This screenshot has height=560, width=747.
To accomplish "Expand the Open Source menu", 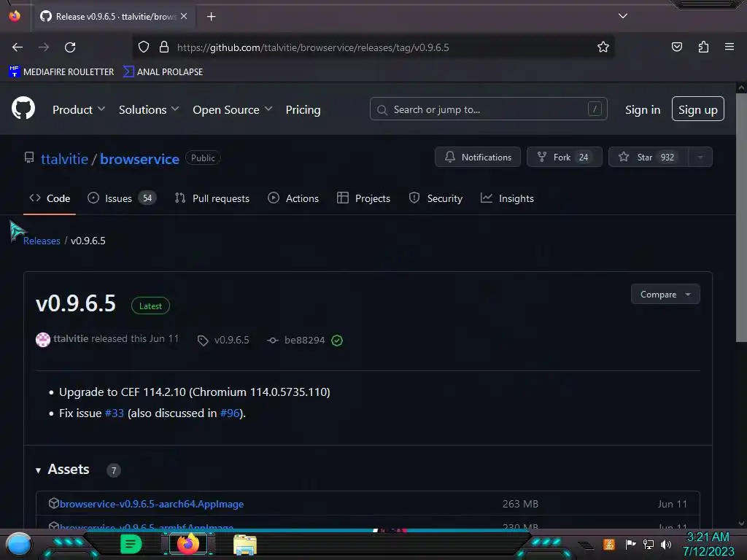I will tap(233, 109).
